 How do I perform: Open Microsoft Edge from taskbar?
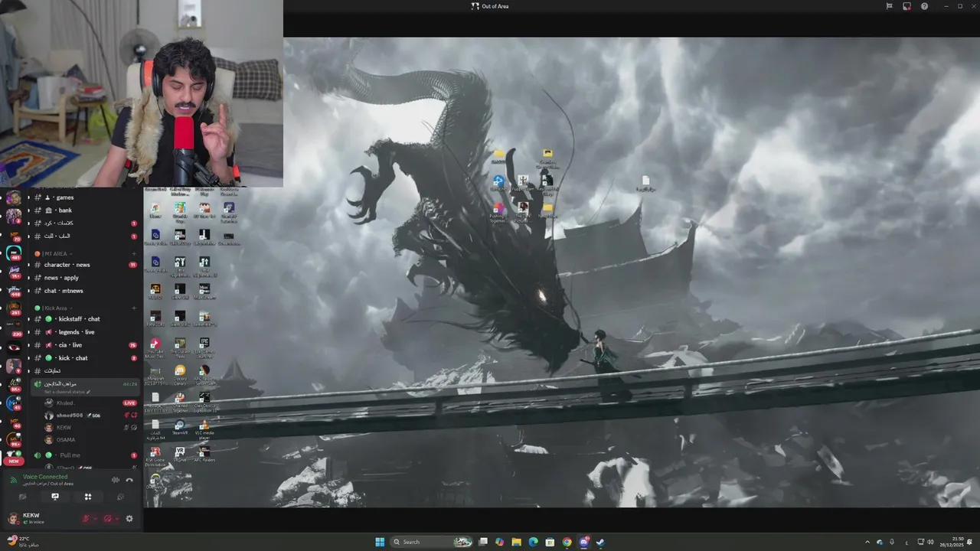(x=534, y=542)
